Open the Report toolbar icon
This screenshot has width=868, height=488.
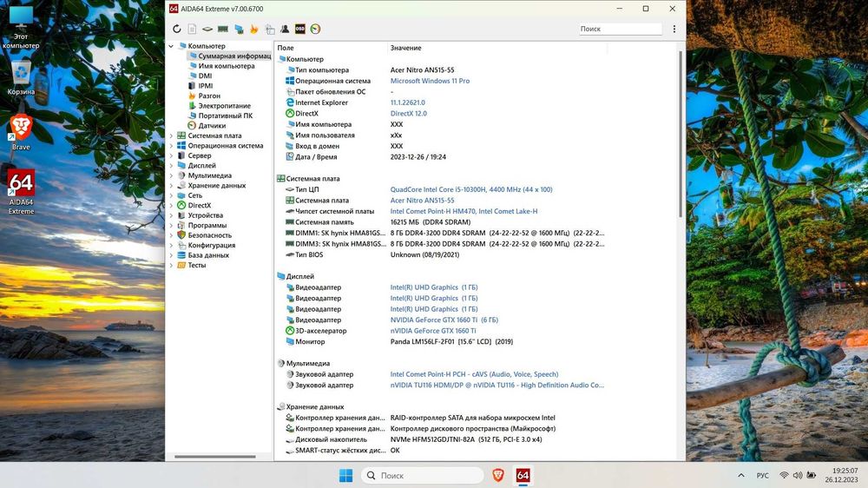point(192,29)
